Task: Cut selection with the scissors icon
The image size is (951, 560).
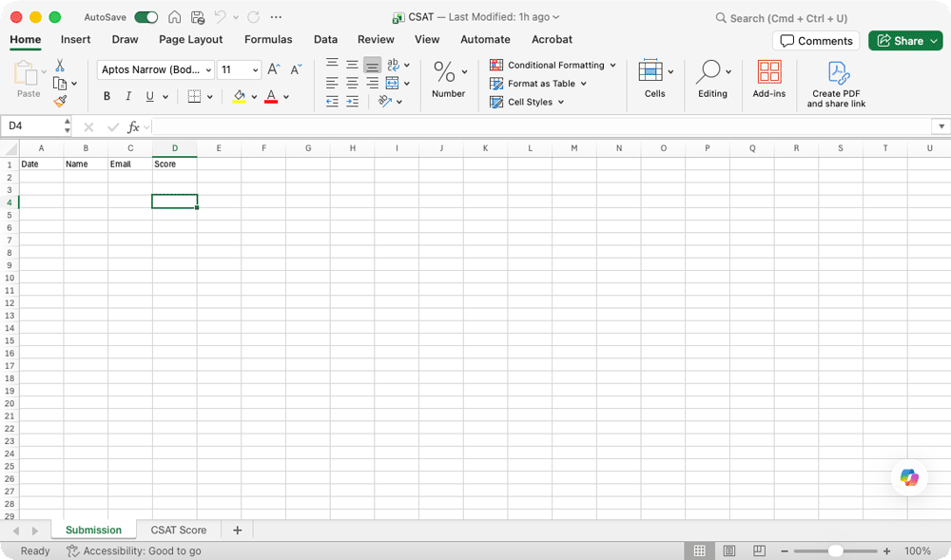Action: [x=60, y=65]
